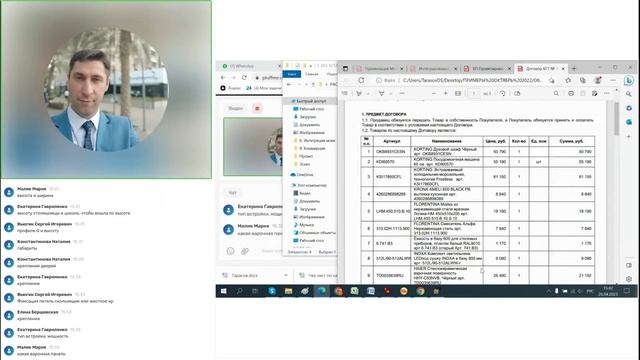Click the large presenter video at top left

coord(106,89)
